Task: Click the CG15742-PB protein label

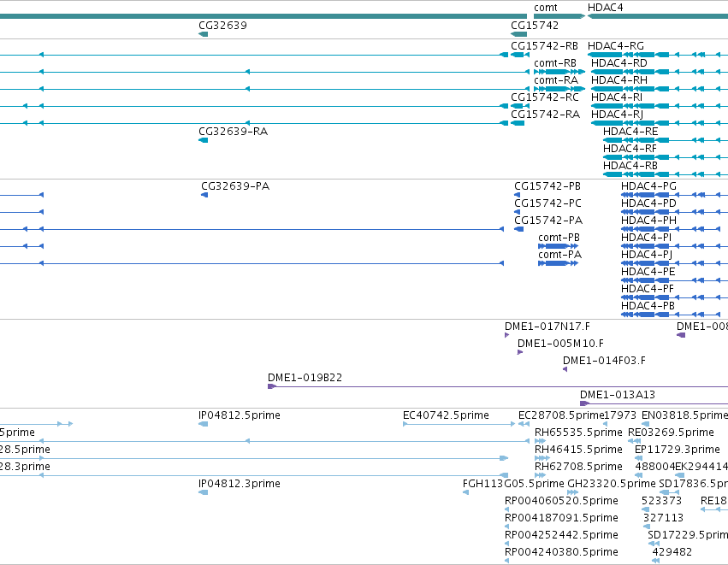Action: 547,186
